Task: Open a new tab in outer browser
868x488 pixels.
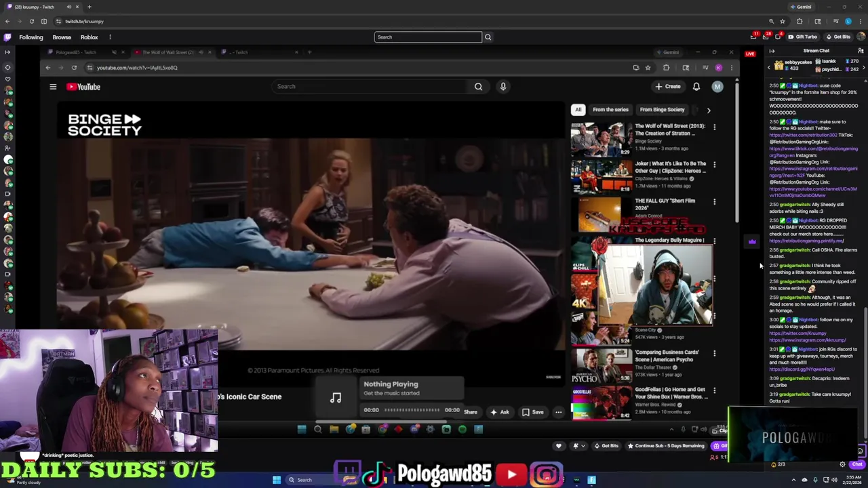Action: (x=89, y=7)
